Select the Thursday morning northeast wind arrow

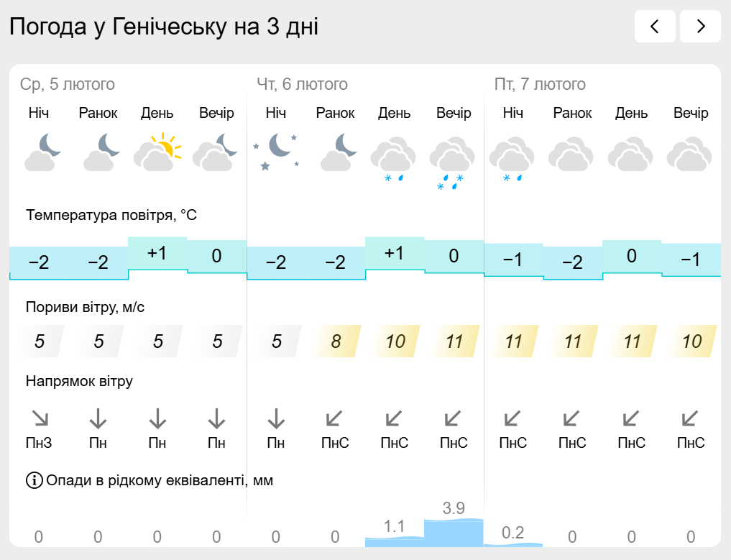[335, 418]
